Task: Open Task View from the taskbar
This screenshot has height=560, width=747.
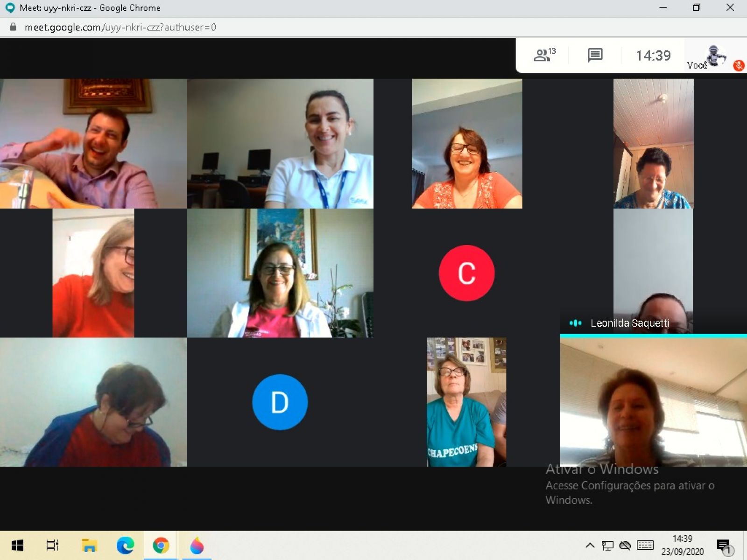Action: tap(52, 545)
